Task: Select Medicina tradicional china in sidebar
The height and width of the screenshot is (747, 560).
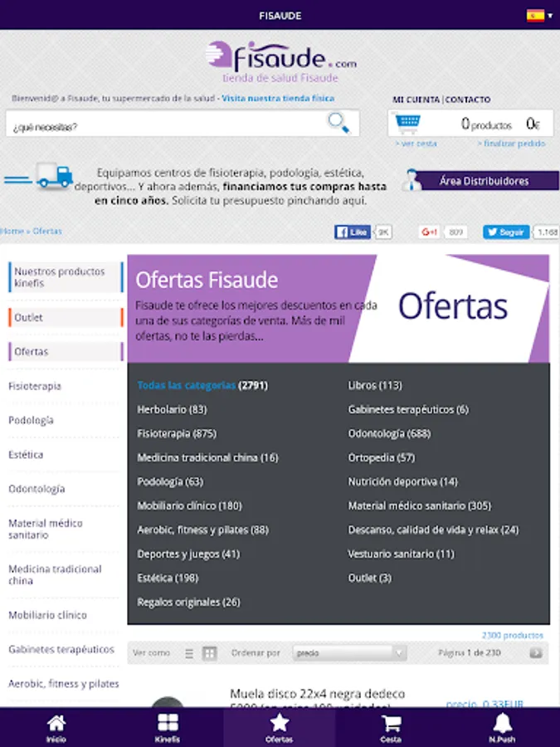Action: 55,574
